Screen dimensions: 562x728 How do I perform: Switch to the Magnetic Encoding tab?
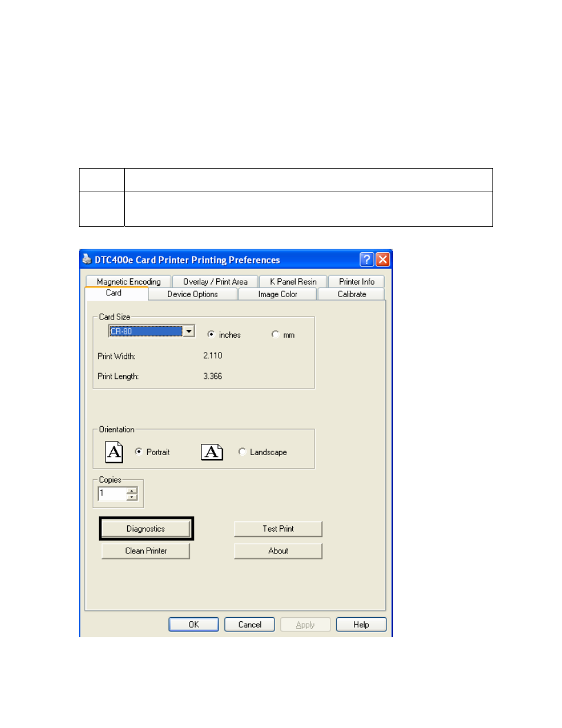click(128, 282)
